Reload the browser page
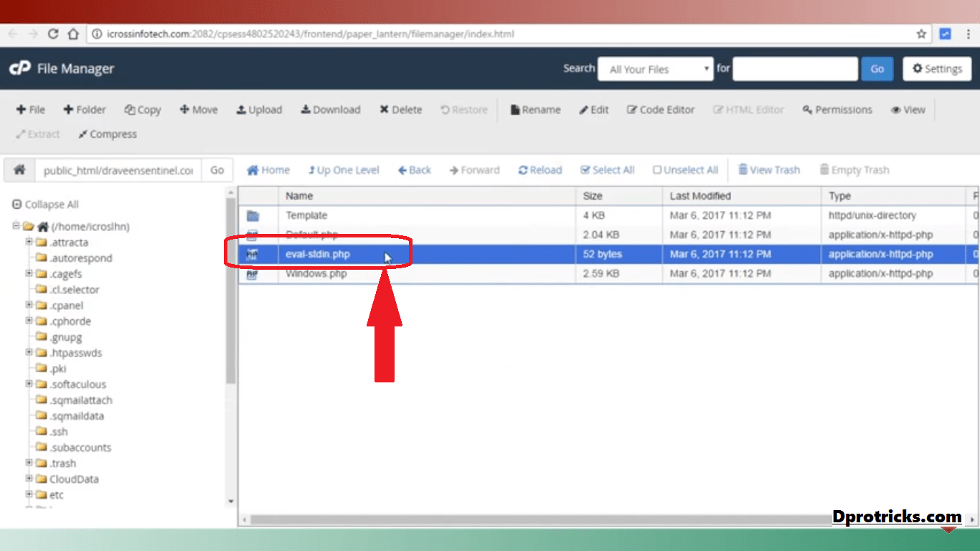This screenshot has height=551, width=980. (53, 34)
